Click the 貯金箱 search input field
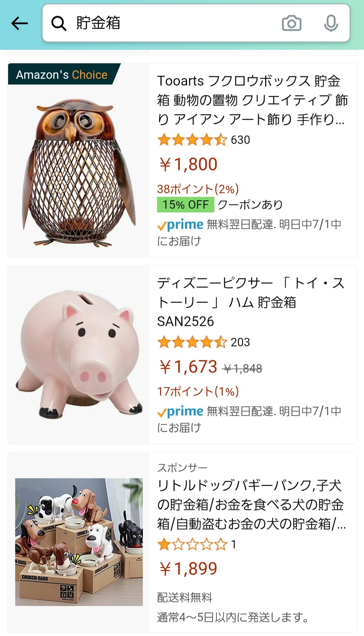This screenshot has height=636, width=364. (175, 23)
